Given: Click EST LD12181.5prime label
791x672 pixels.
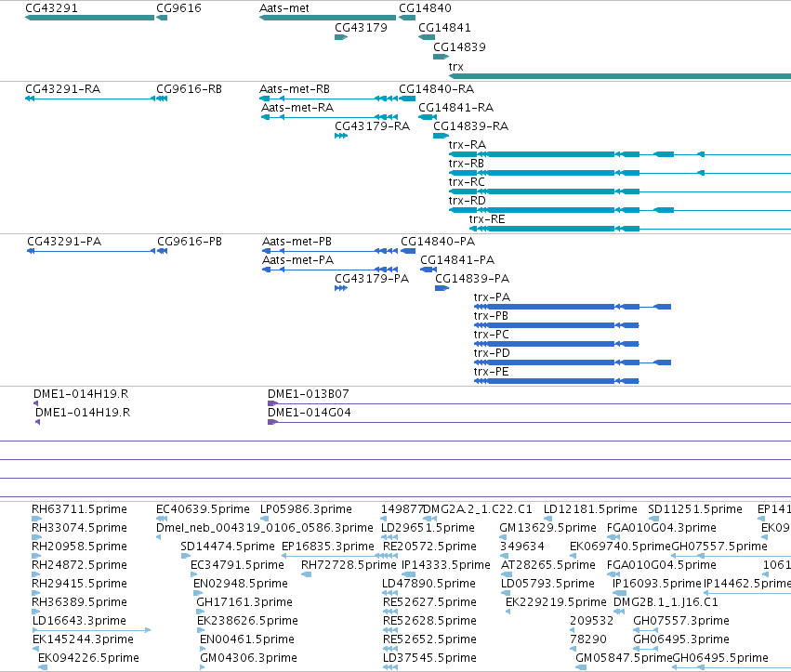Looking at the screenshot, I should [590, 509].
